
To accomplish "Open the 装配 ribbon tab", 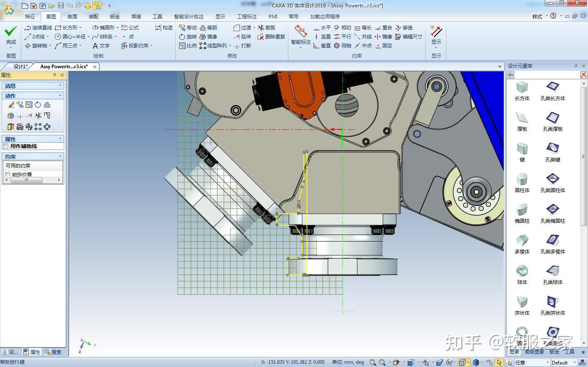I will click(94, 17).
